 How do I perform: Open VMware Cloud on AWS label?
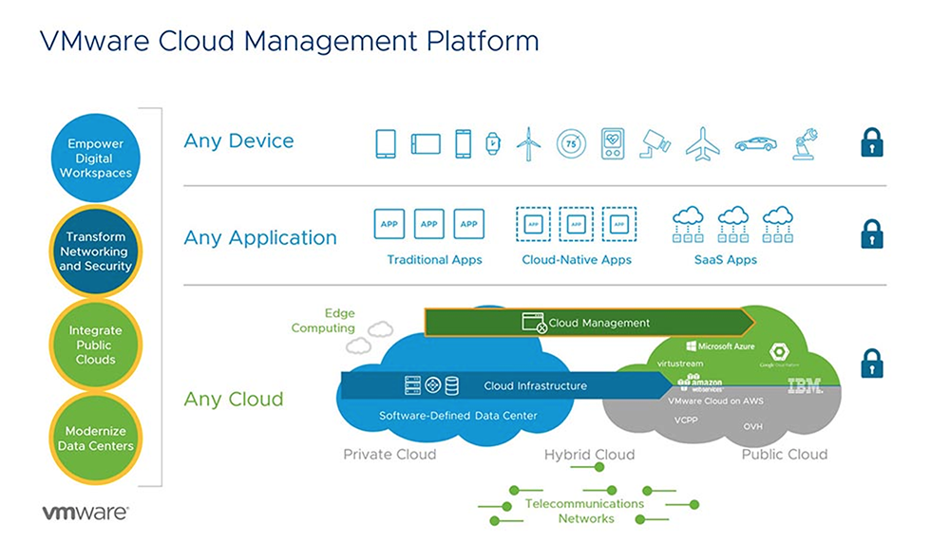click(x=715, y=401)
